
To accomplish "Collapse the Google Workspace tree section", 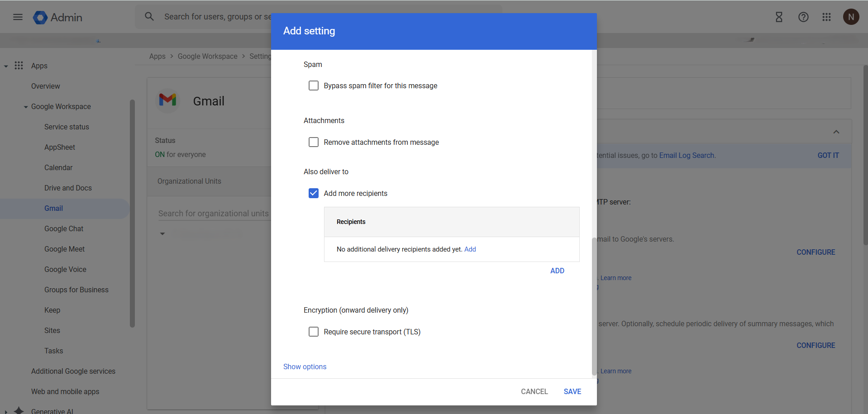I will pos(26,107).
